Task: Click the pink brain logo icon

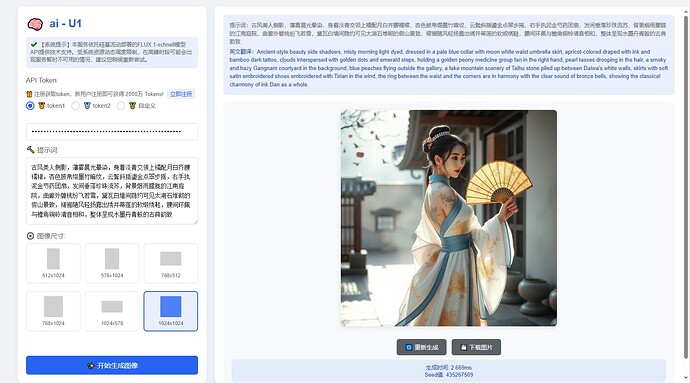Action: coord(35,24)
